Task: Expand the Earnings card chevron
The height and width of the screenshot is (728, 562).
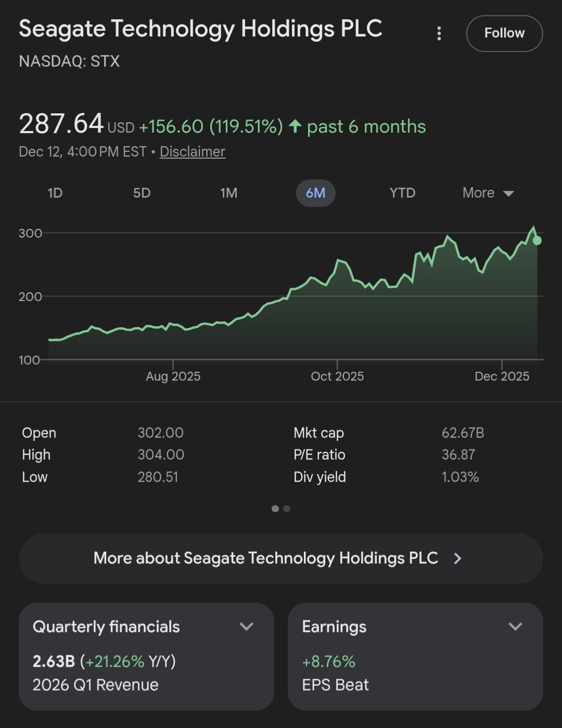Action: 515,627
